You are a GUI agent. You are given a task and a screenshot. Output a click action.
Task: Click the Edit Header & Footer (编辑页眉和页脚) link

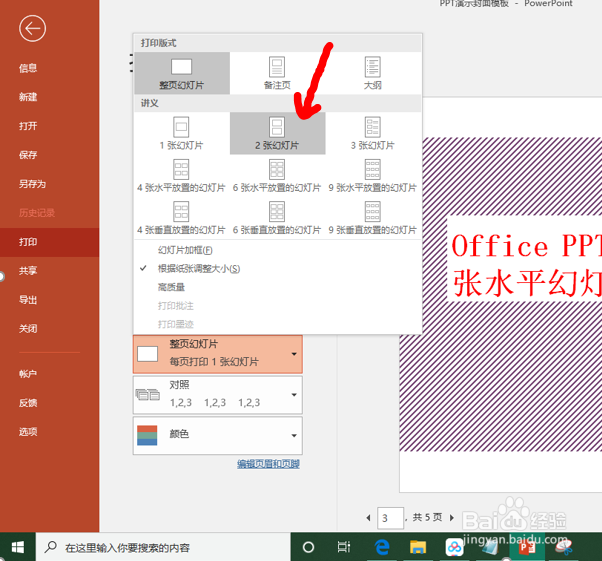268,464
